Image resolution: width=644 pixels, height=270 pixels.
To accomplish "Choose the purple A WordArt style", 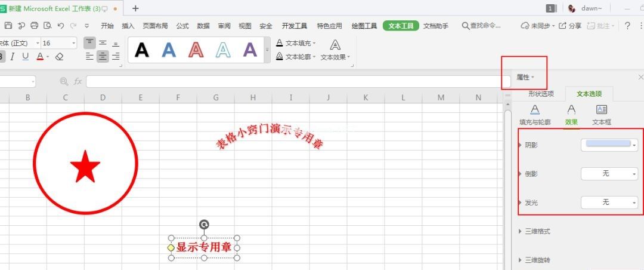I will click(250, 50).
